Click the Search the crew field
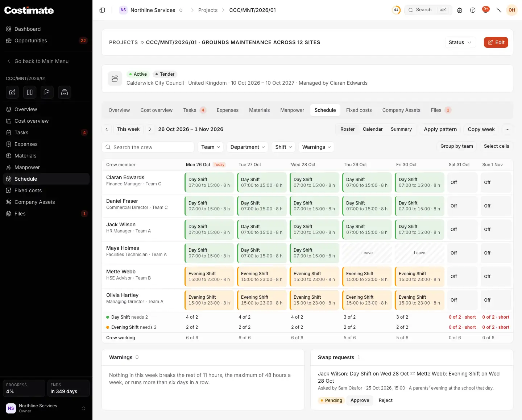This screenshot has width=522, height=420. [148, 147]
